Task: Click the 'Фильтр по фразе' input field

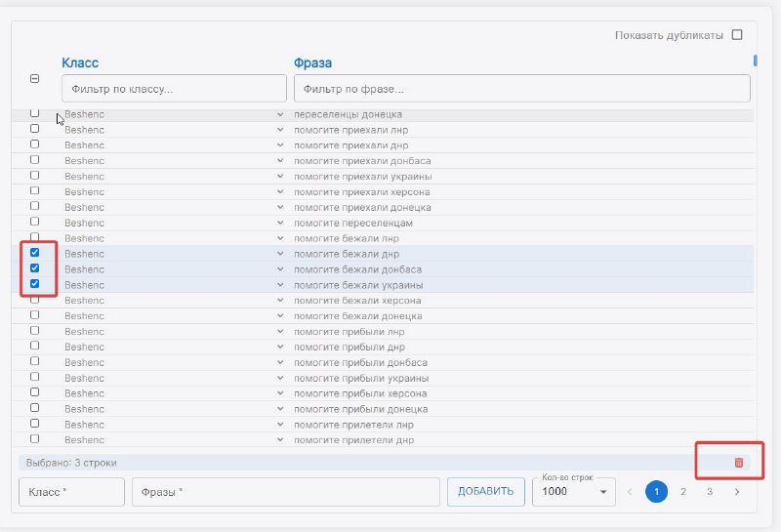Action: [521, 89]
